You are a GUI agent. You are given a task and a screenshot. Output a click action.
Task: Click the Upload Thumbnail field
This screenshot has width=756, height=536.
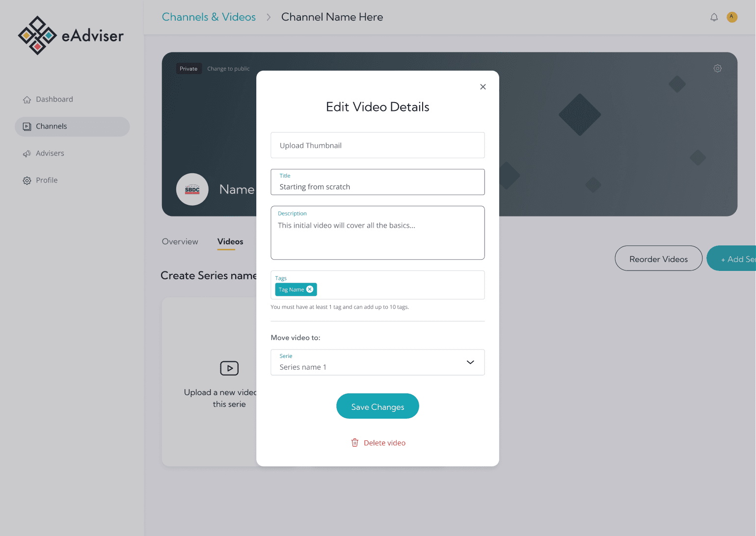tap(378, 145)
